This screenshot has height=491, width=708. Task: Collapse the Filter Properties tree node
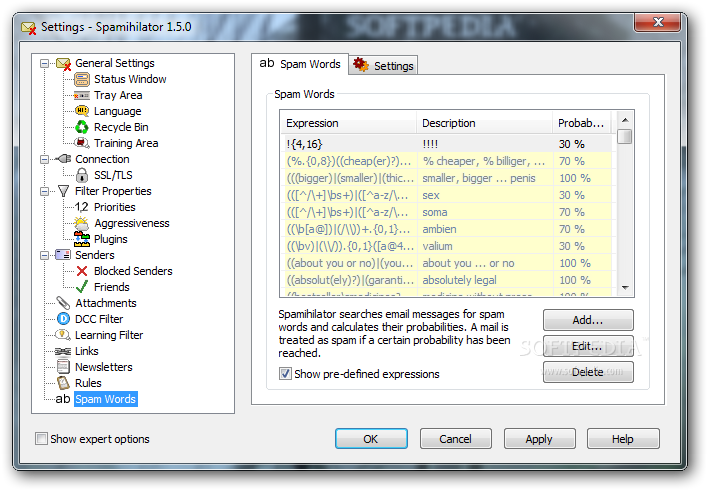44,192
